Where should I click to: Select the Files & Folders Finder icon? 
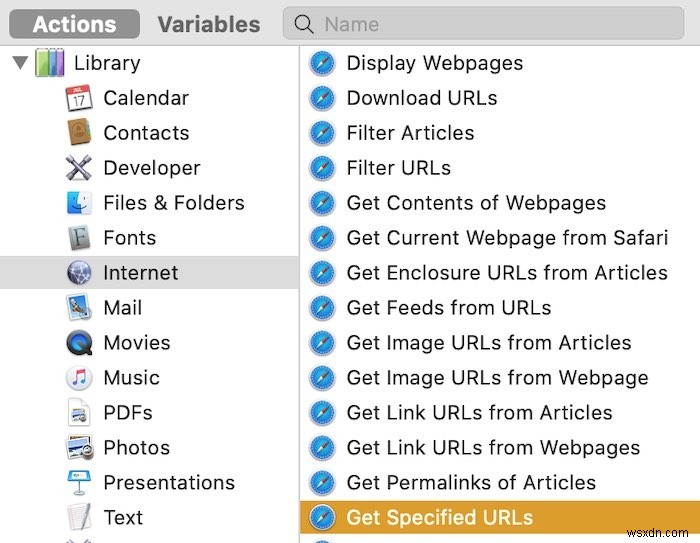tap(79, 203)
